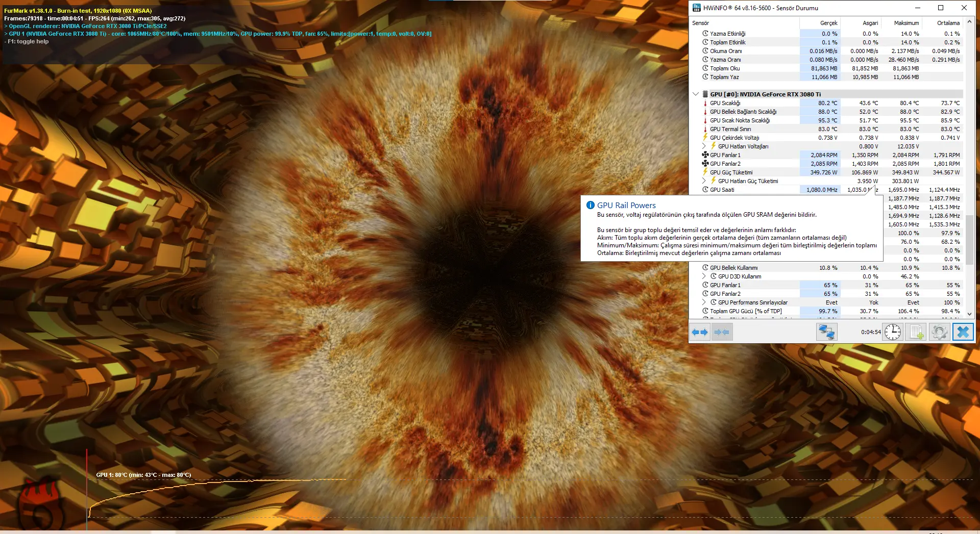Click clock icon beside Okuma Oranı

tap(705, 50)
